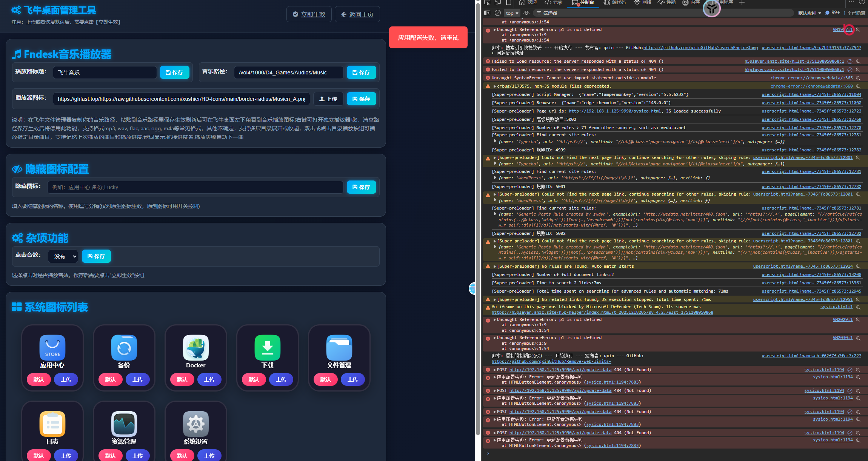The height and width of the screenshot is (461, 868).
Task: Click the 返回主页 button
Action: tap(357, 14)
